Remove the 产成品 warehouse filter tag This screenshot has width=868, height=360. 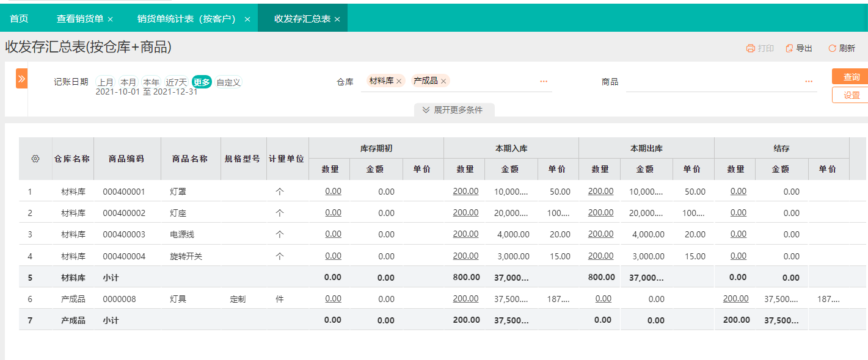(x=444, y=80)
